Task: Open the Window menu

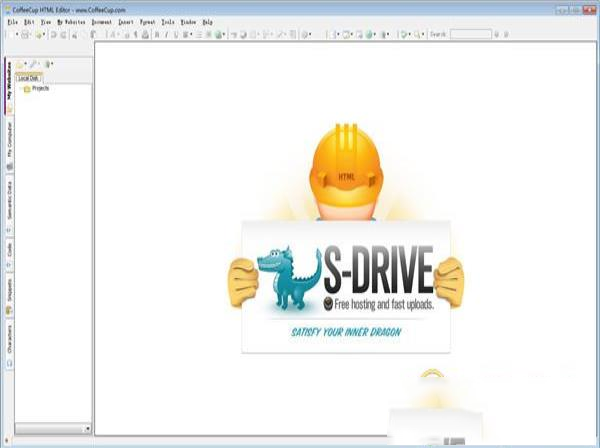Action: [188, 22]
